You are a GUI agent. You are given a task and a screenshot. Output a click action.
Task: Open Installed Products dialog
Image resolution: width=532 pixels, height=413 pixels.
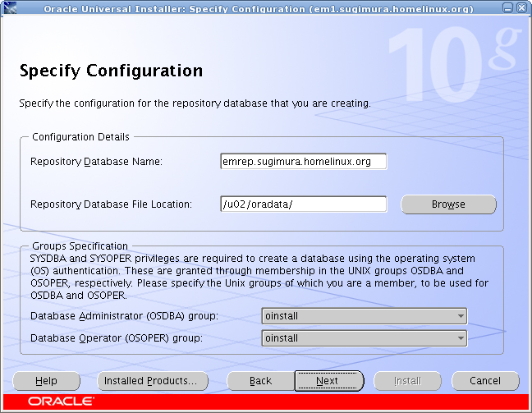153,381
